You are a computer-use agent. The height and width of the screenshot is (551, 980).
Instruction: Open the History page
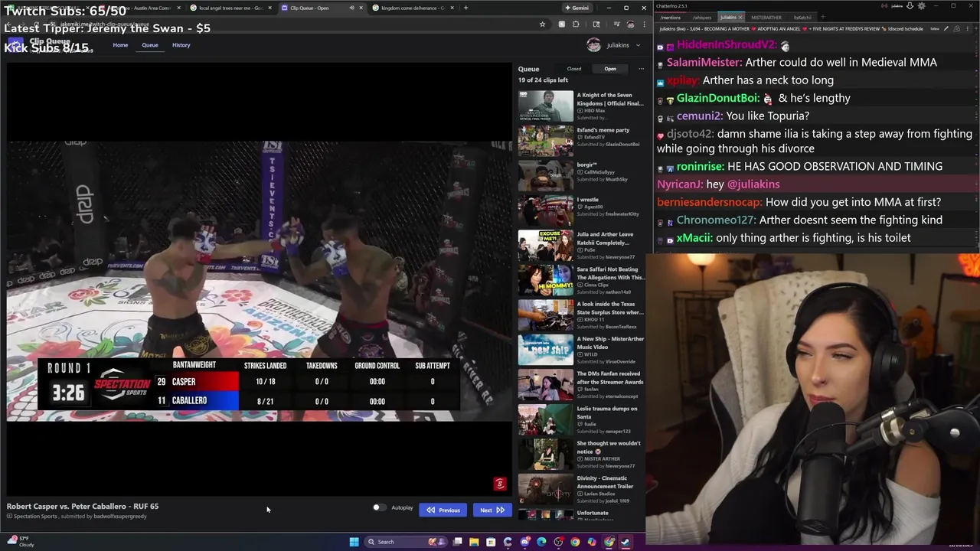tap(181, 45)
